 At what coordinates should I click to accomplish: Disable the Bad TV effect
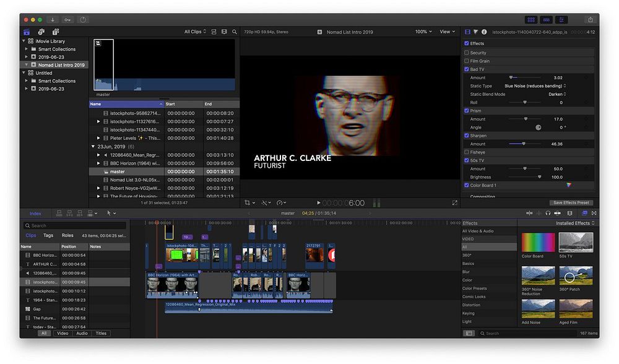pyautogui.click(x=467, y=69)
